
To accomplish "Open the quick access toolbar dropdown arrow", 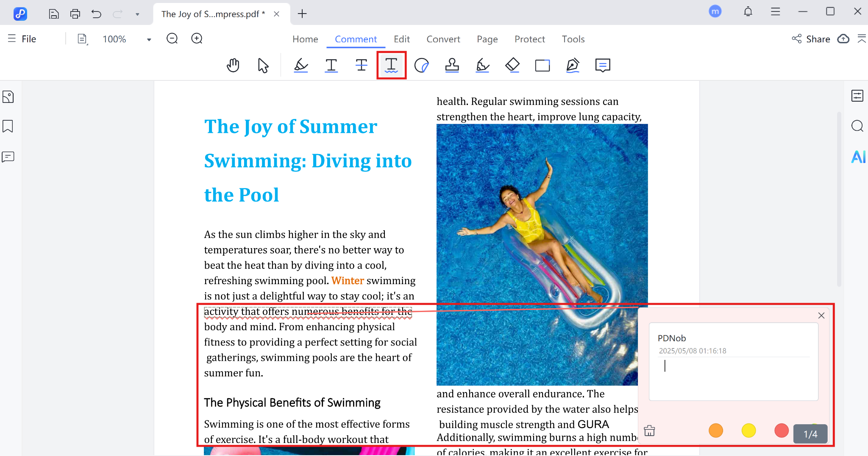I will pyautogui.click(x=137, y=14).
